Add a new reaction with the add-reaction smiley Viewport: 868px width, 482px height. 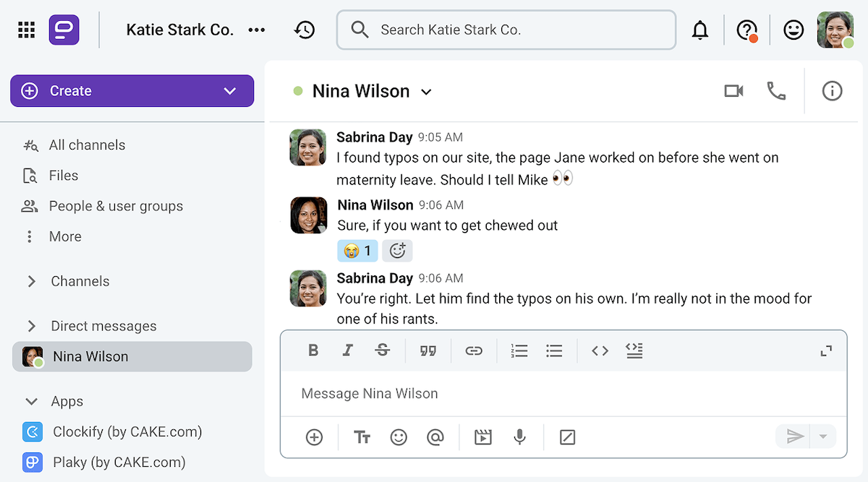[x=397, y=250]
